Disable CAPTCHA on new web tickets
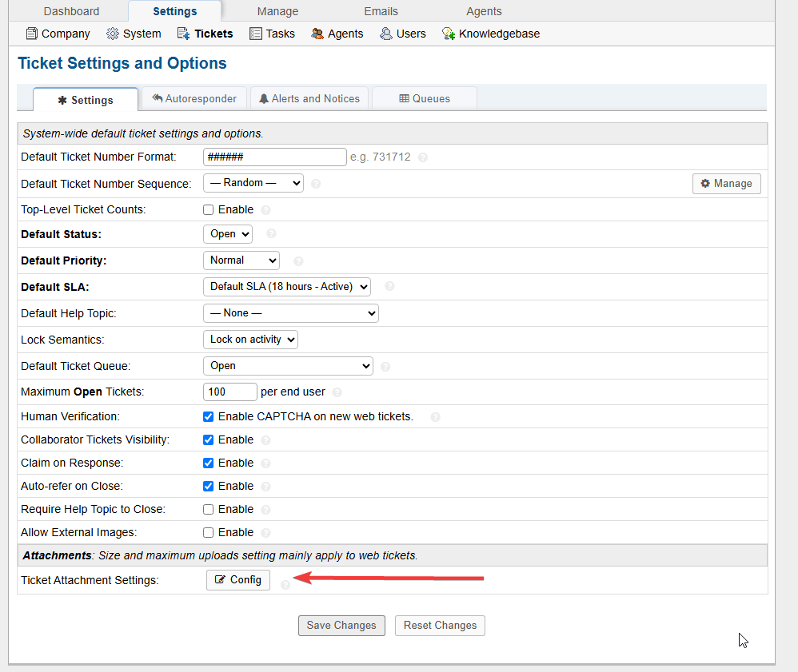Image resolution: width=798 pixels, height=672 pixels. (x=209, y=416)
